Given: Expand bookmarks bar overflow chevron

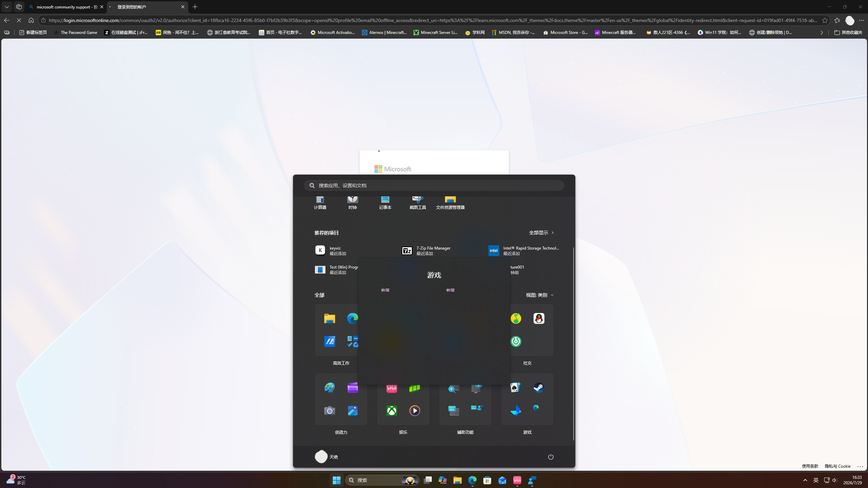Looking at the screenshot, I should coord(822,33).
